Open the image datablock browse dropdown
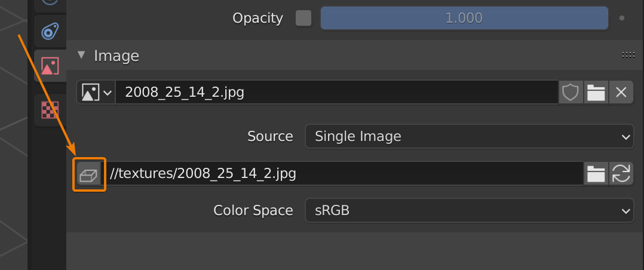The width and height of the screenshot is (644, 270). [96, 93]
